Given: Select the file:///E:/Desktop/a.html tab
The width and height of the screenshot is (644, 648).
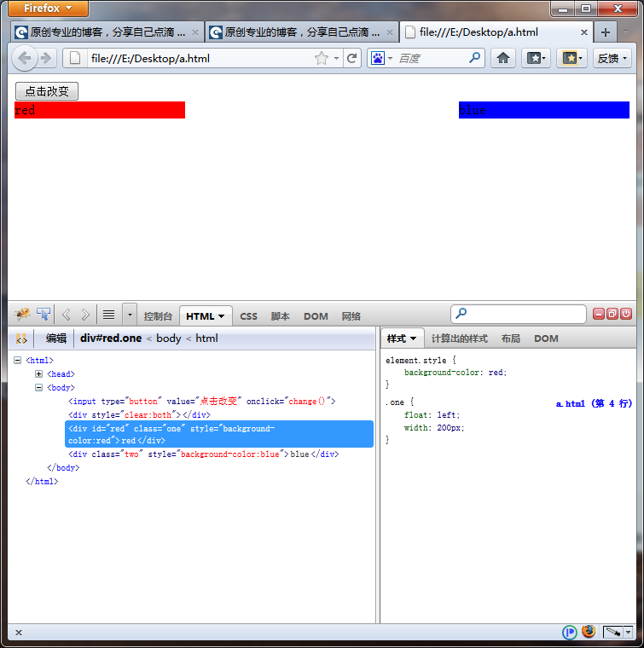Looking at the screenshot, I should click(x=479, y=32).
